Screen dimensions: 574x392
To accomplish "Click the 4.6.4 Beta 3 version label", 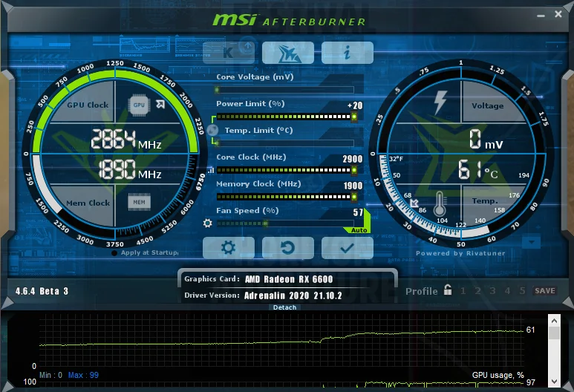I will pyautogui.click(x=42, y=291).
